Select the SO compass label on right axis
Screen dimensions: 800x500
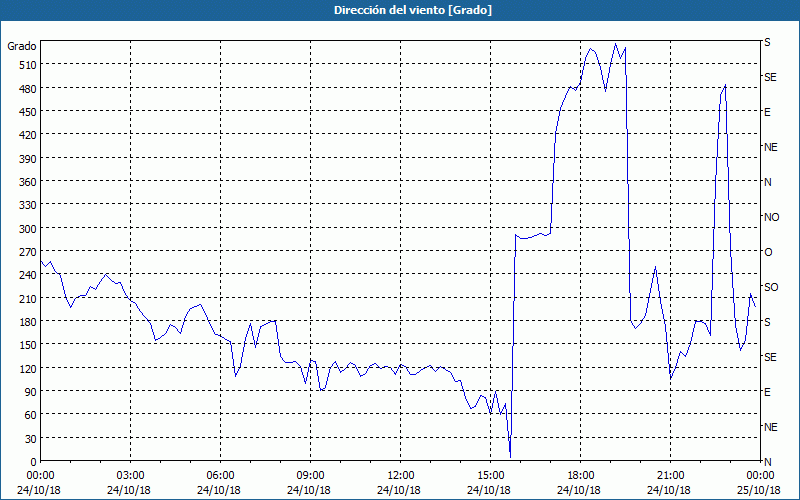[x=771, y=287]
